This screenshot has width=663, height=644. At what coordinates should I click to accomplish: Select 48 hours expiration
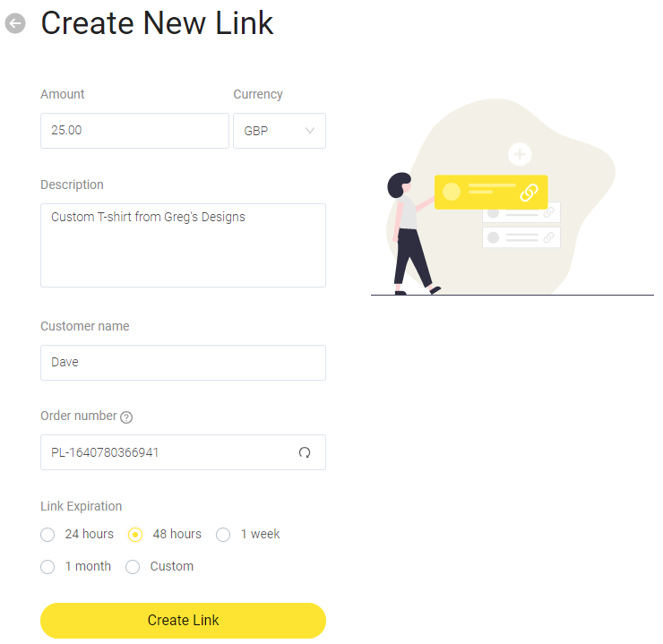tap(135, 535)
